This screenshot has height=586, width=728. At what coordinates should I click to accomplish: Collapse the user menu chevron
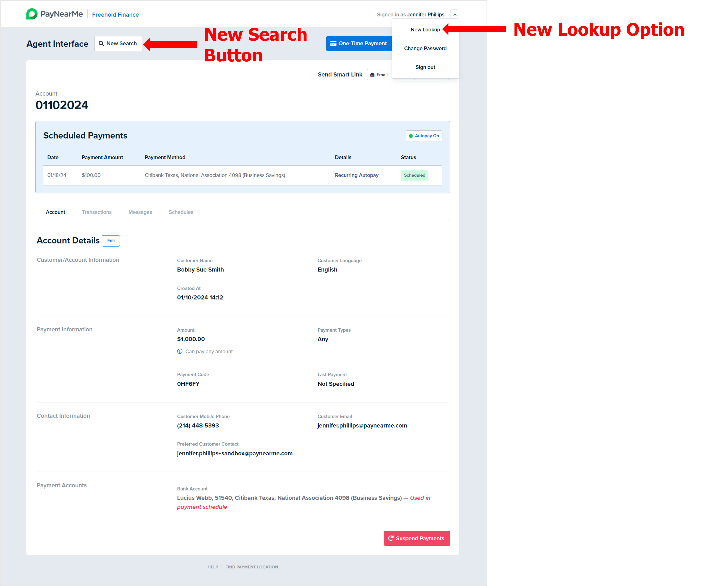pyautogui.click(x=454, y=15)
